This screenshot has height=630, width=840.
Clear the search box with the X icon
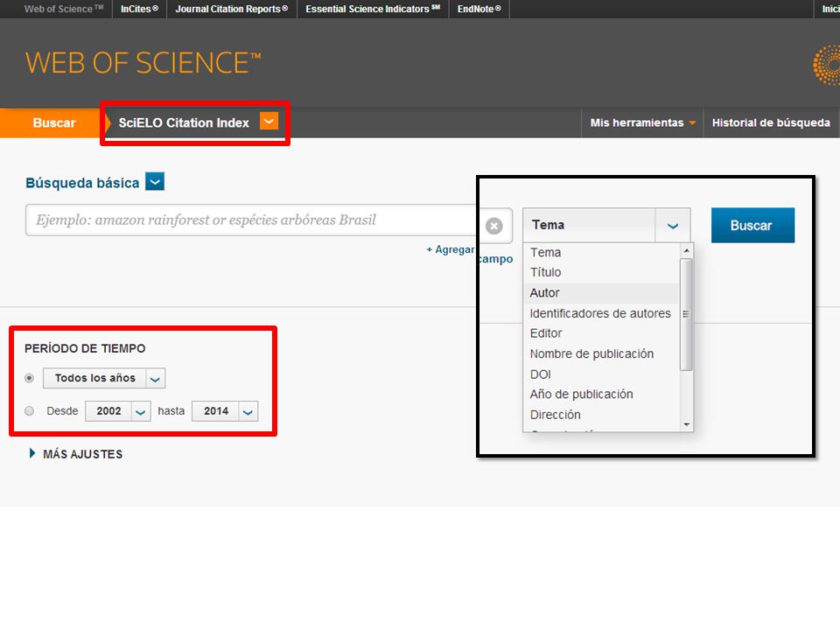pos(493,226)
